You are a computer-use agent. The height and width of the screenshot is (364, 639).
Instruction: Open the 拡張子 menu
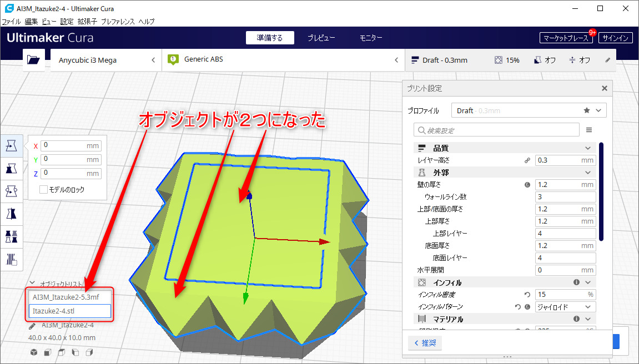pos(87,22)
